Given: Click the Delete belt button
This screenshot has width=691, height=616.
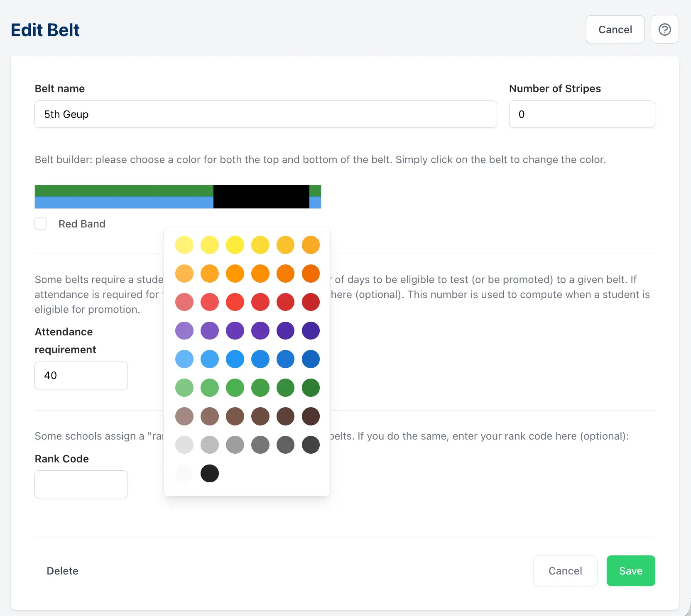Looking at the screenshot, I should click(62, 571).
